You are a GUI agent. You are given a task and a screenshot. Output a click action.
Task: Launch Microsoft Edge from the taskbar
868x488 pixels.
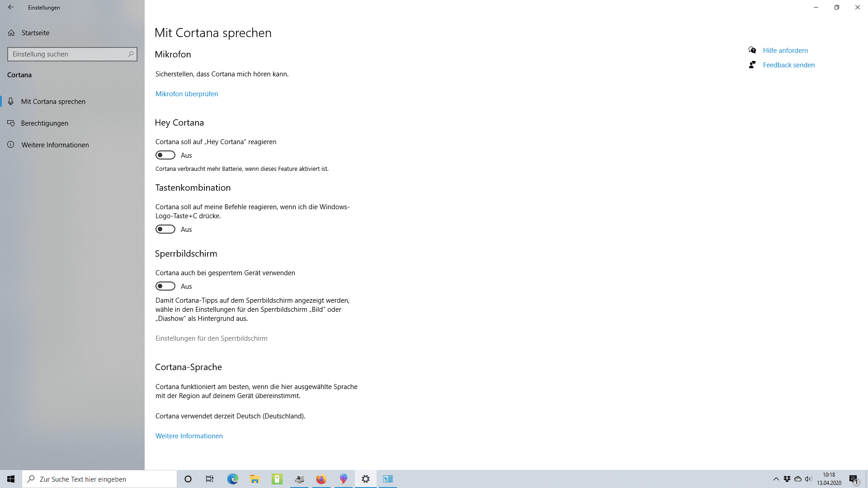pos(232,479)
